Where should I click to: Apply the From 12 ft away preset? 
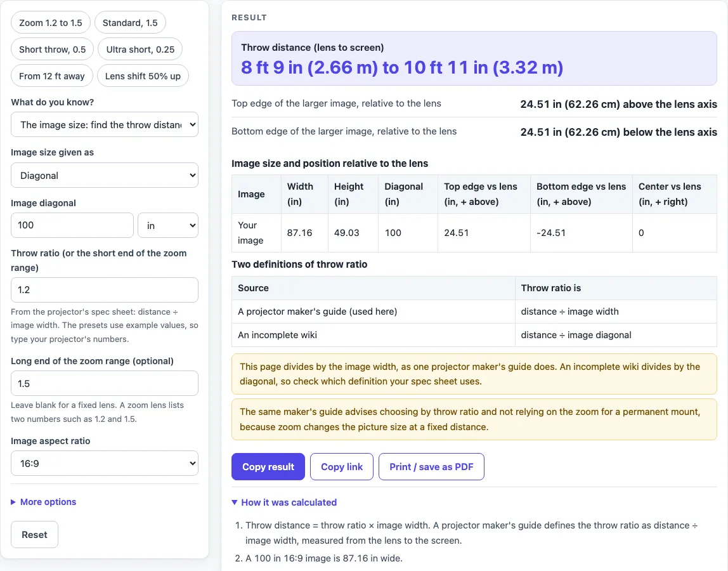pos(52,75)
